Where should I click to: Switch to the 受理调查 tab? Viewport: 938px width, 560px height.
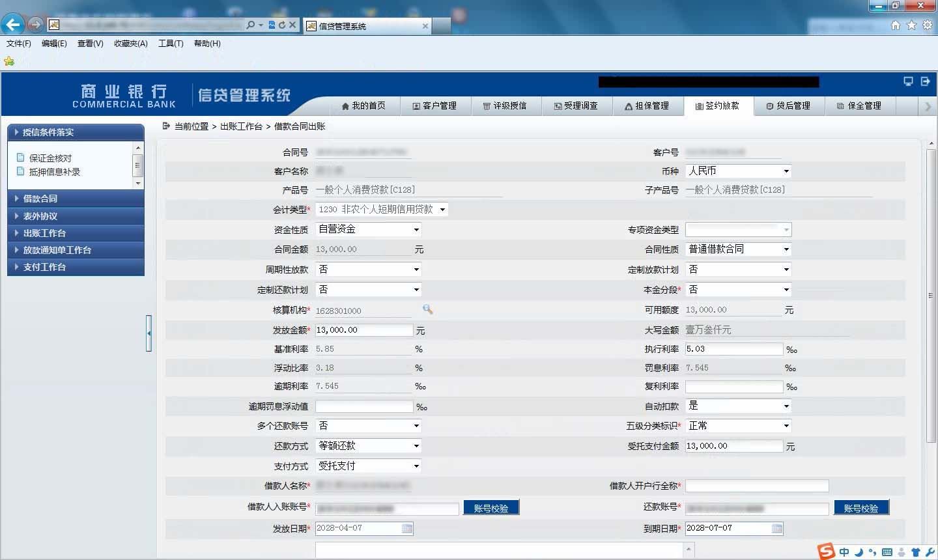(576, 105)
